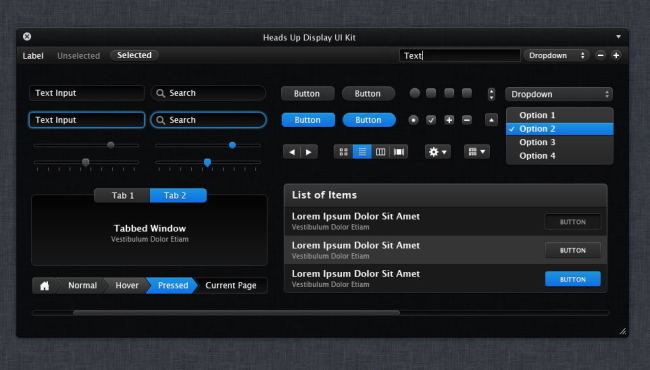The width and height of the screenshot is (650, 370).
Task: Switch to column view mode
Action: pyautogui.click(x=381, y=152)
